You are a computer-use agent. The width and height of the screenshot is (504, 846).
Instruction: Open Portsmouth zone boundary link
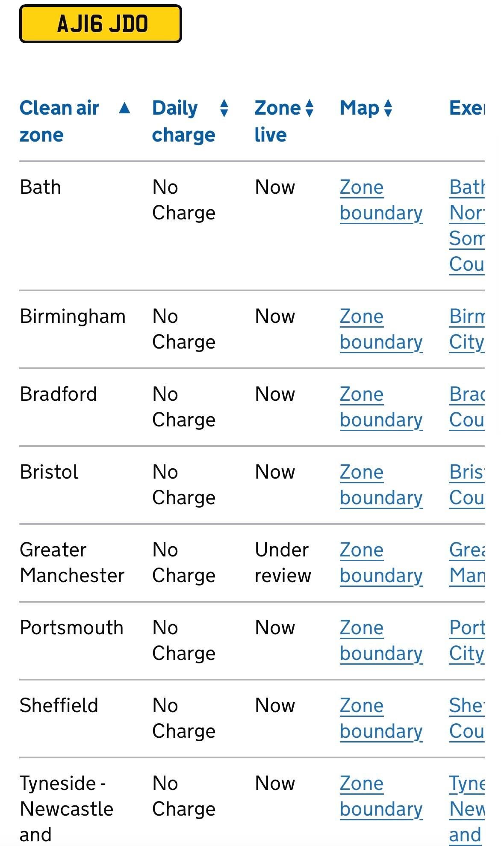pyautogui.click(x=381, y=641)
